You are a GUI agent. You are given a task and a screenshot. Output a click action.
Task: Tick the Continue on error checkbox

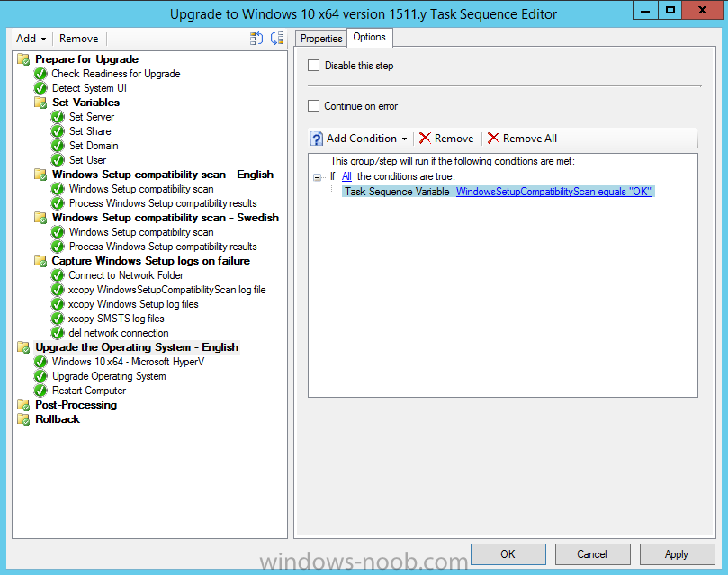click(x=314, y=106)
